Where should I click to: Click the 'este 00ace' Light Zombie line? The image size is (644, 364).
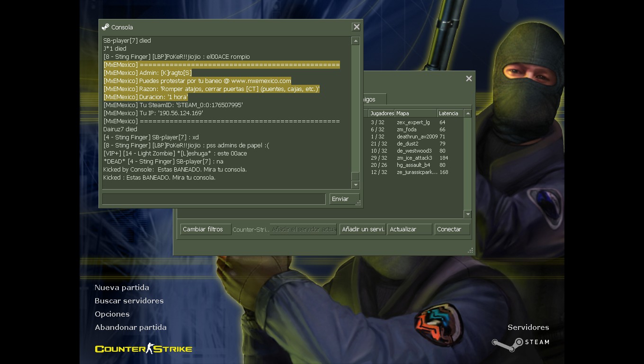point(175,154)
